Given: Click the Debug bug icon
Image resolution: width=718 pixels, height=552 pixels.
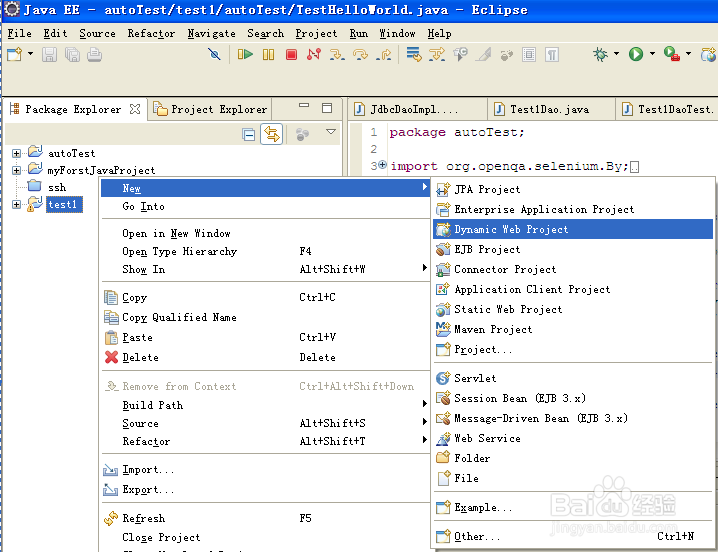Looking at the screenshot, I should [x=600, y=54].
